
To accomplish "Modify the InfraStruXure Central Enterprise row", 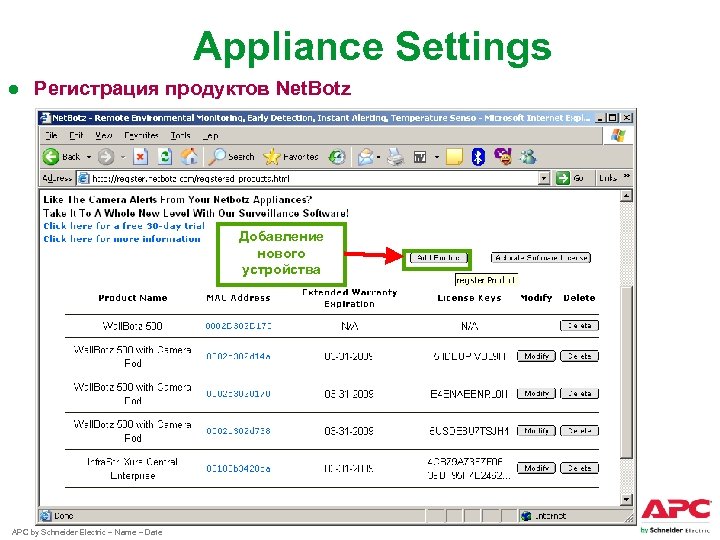I will coord(536,468).
